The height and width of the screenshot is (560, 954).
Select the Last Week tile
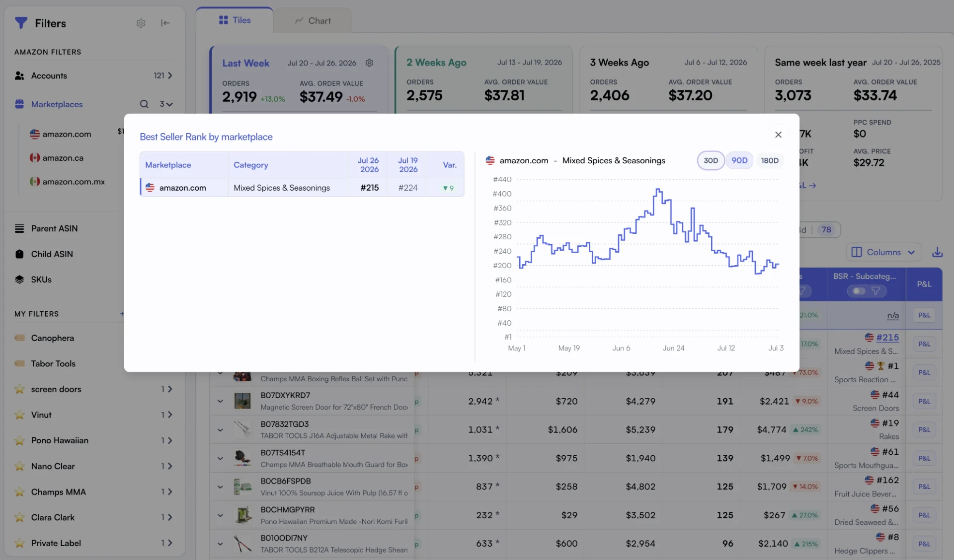[299, 80]
